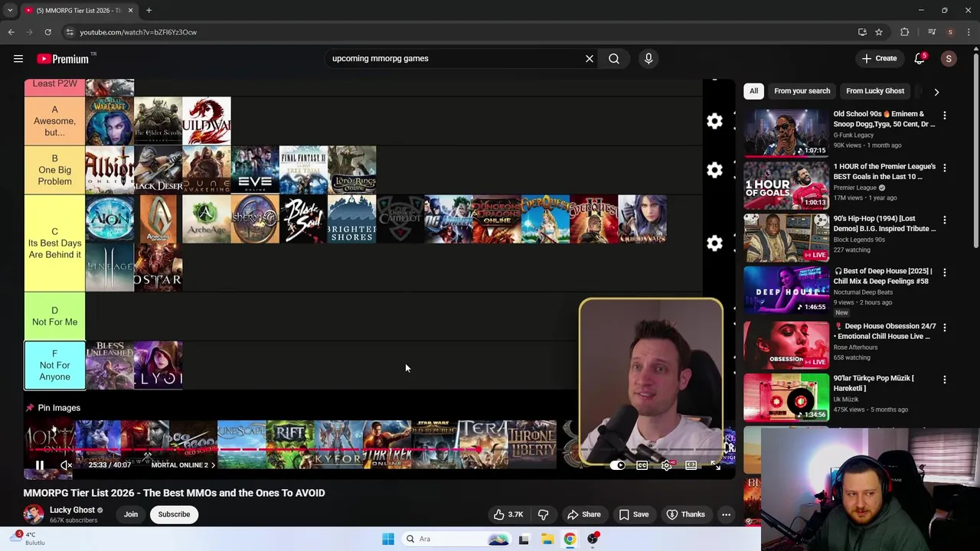Viewport: 980px width, 551px height.
Task: Open options for Best of Deep House video
Action: pyautogui.click(x=944, y=272)
